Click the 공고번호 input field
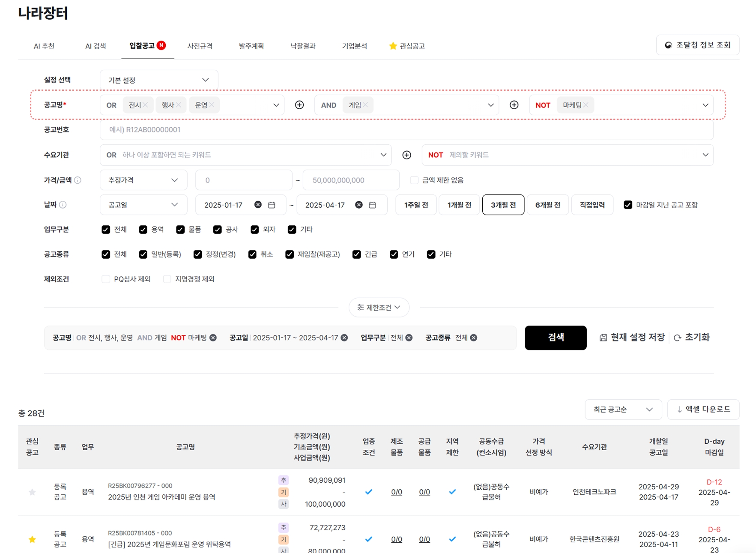756x553 pixels. pyautogui.click(x=406, y=130)
